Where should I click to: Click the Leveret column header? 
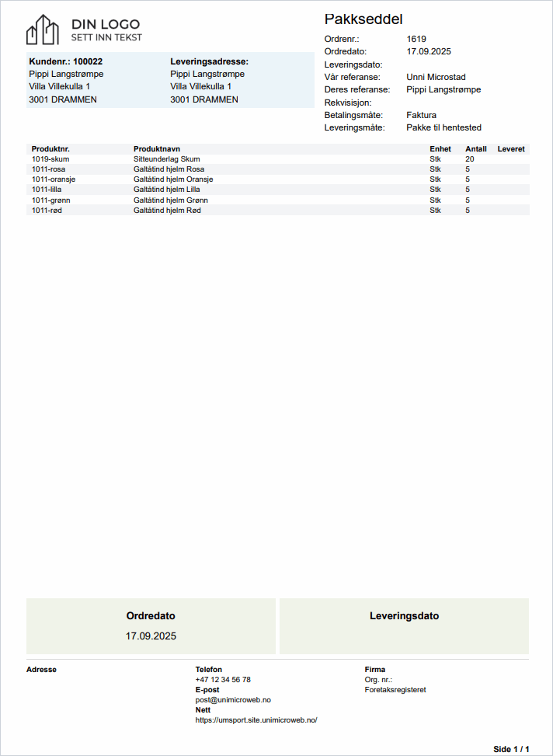point(511,148)
